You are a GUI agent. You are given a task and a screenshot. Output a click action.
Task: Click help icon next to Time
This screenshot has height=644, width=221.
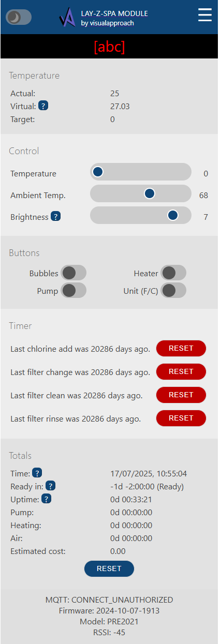(x=37, y=473)
